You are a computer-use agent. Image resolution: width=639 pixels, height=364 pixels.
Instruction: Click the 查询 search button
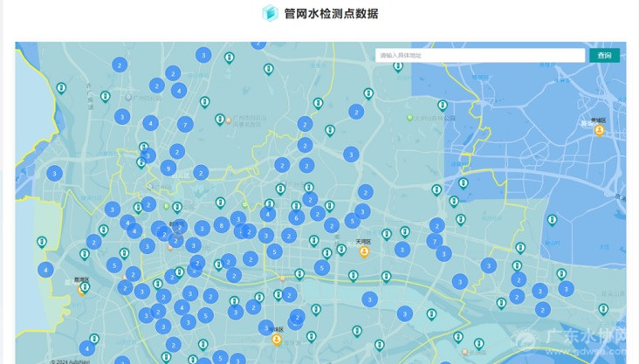[604, 55]
